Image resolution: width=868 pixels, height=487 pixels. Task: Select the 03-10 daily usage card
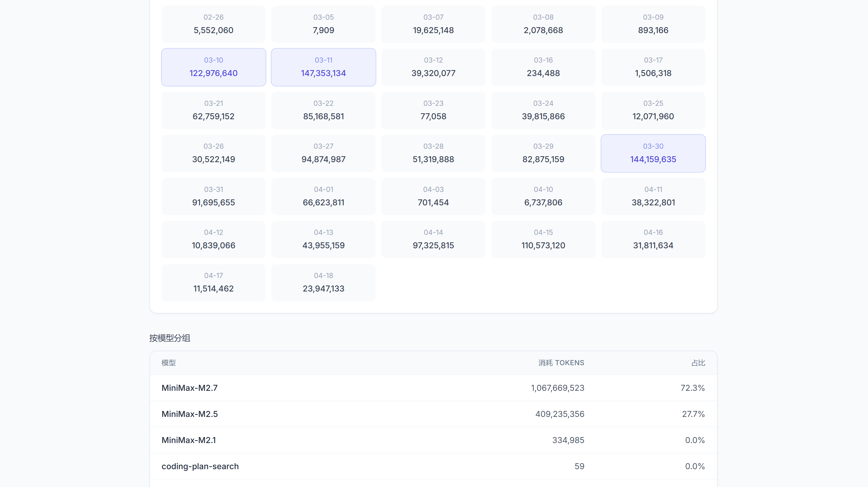pyautogui.click(x=214, y=67)
